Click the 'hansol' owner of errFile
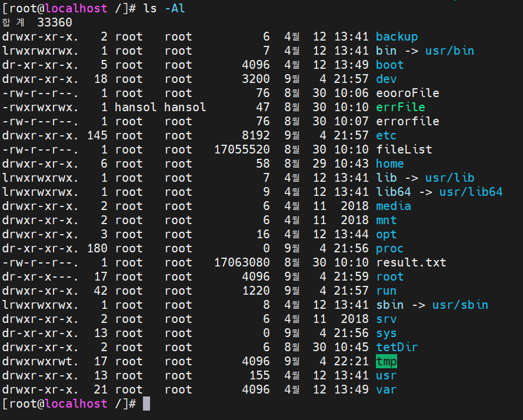This screenshot has height=420, width=523. (135, 107)
